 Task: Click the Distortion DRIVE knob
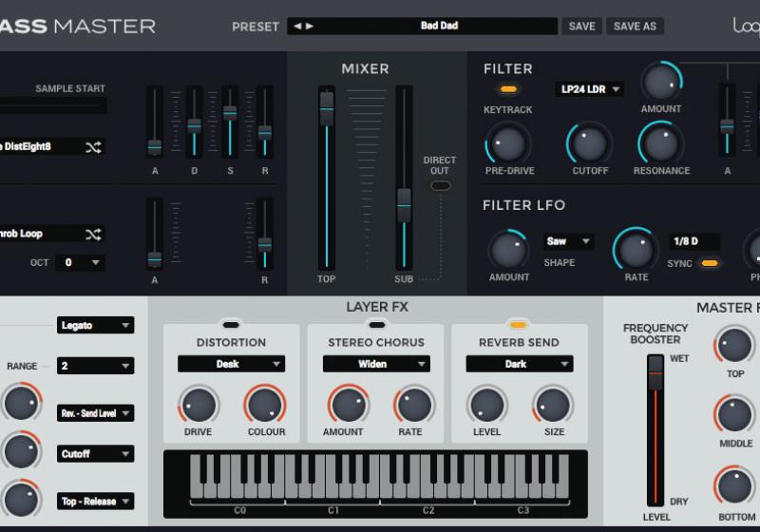coord(199,406)
